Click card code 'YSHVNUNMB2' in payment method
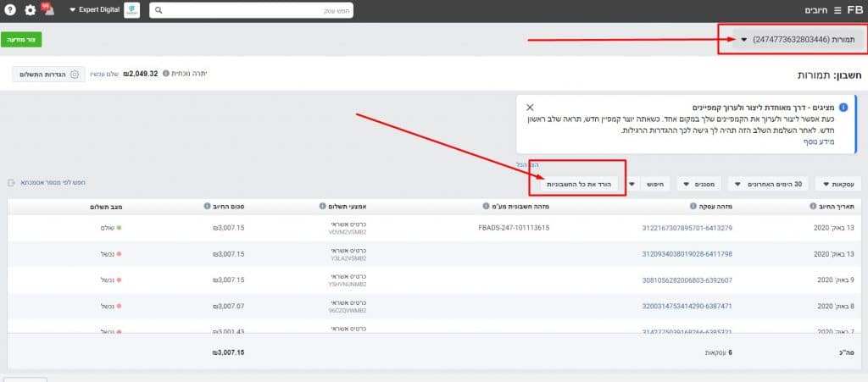The height and width of the screenshot is (382, 868). click(347, 284)
